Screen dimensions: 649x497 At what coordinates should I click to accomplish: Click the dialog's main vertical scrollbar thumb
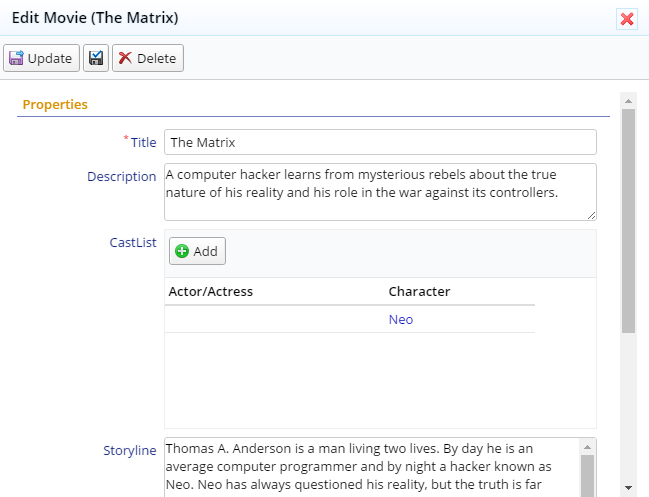(x=628, y=220)
